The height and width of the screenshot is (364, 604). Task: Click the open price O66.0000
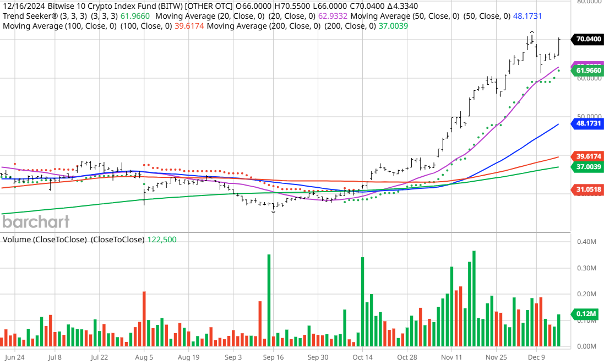[253, 6]
